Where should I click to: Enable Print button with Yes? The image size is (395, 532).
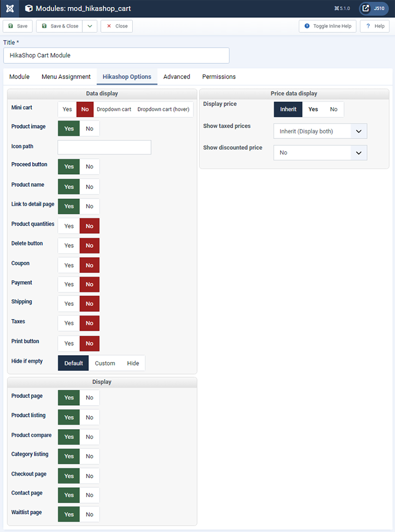tap(69, 343)
